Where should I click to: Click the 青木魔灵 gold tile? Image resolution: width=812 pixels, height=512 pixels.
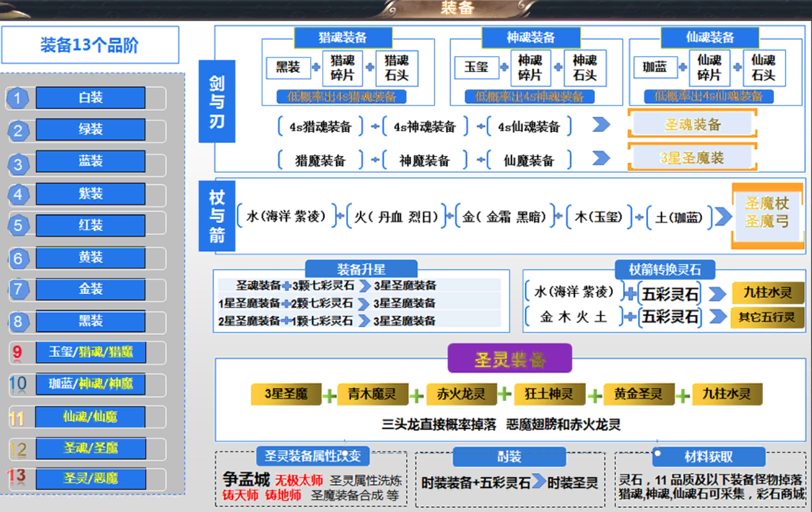pos(373,394)
